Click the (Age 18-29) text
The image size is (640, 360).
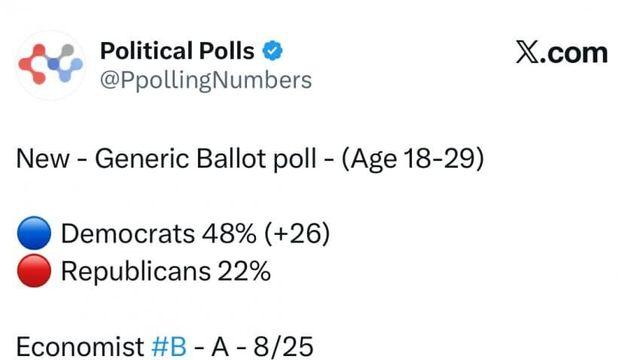pyautogui.click(x=413, y=159)
